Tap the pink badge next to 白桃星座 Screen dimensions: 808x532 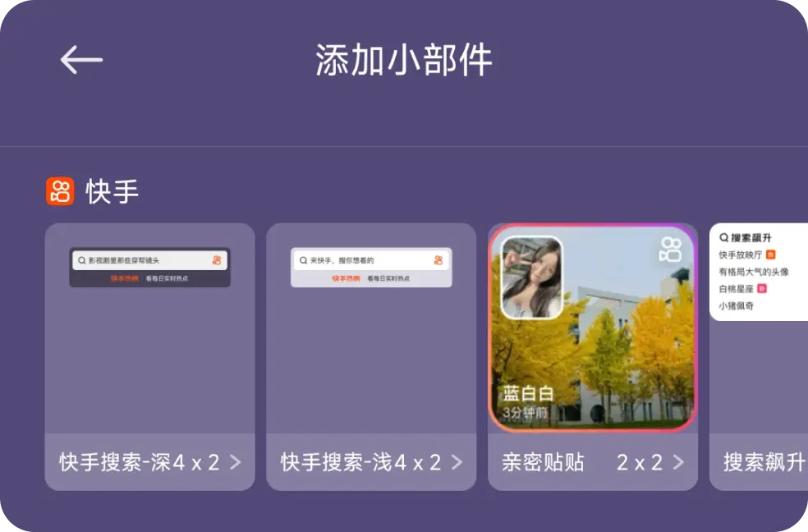pos(762,288)
